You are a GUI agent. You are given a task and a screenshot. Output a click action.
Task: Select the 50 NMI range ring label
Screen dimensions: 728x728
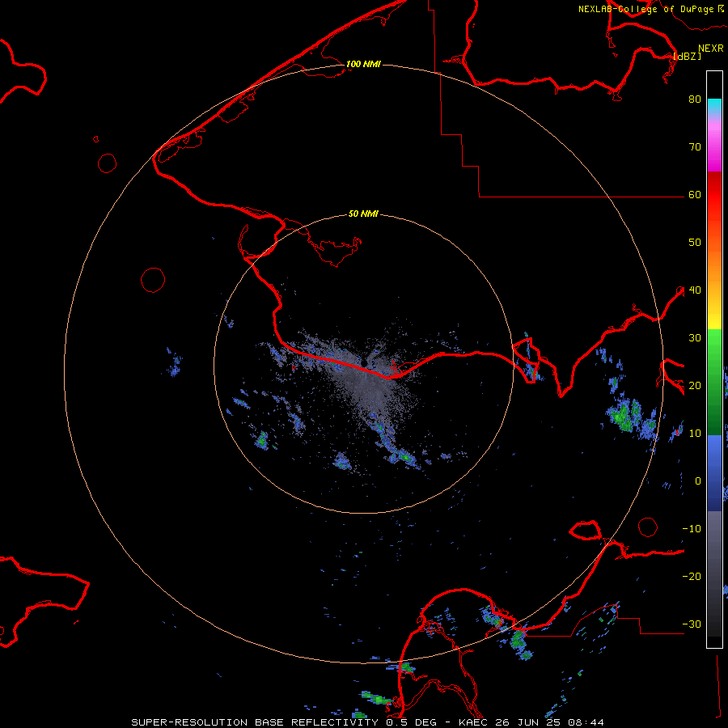tap(363, 214)
